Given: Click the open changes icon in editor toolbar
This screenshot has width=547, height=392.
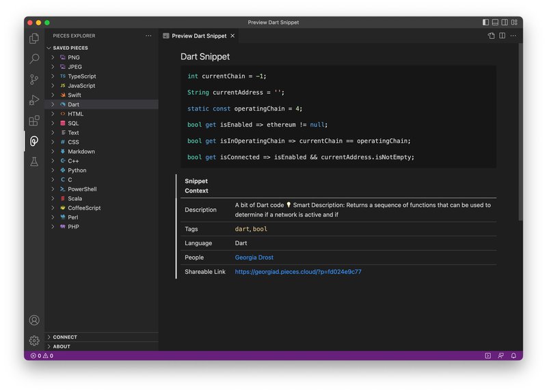Looking at the screenshot, I should coord(491,36).
